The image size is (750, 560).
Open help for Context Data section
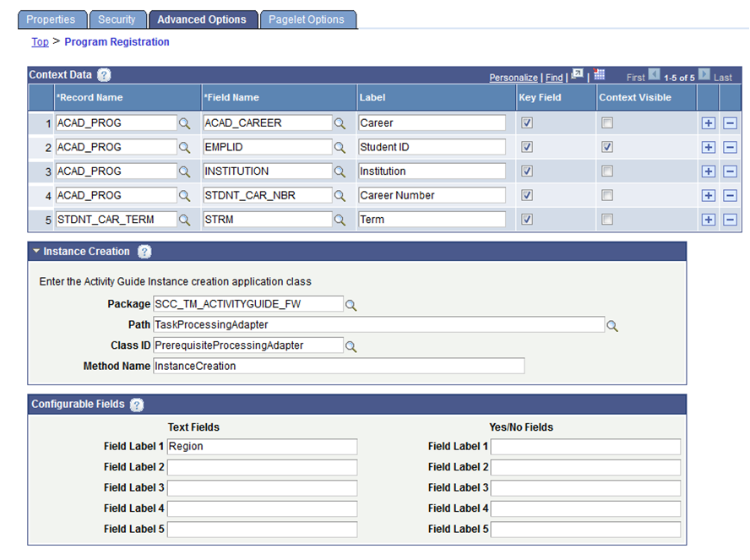[103, 74]
